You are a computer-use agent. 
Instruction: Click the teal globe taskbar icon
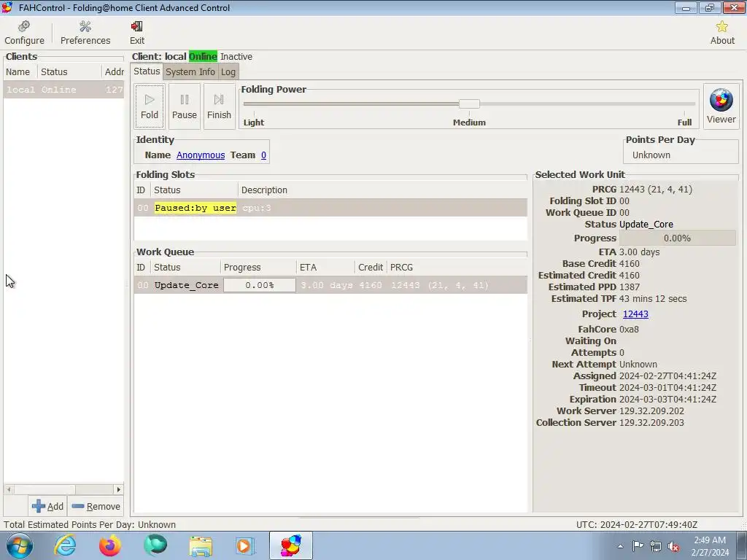[155, 545]
